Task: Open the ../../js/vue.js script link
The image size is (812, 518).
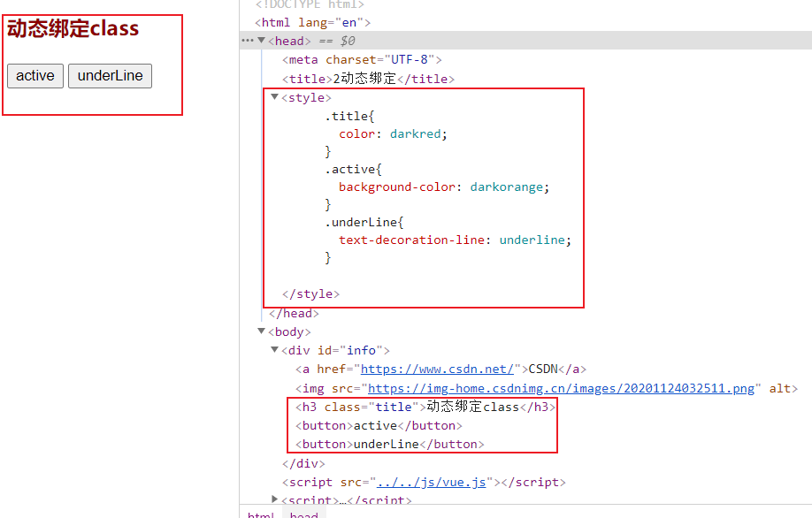Action: (x=432, y=483)
